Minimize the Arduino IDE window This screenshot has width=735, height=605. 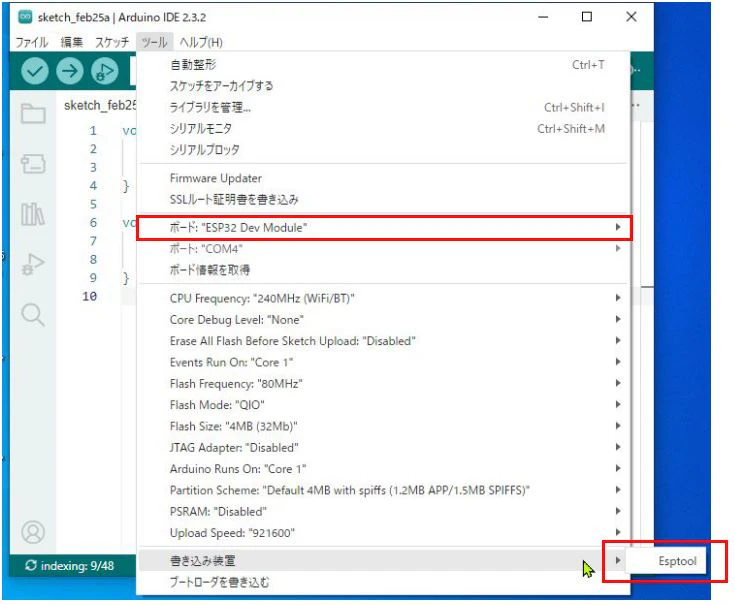click(543, 17)
